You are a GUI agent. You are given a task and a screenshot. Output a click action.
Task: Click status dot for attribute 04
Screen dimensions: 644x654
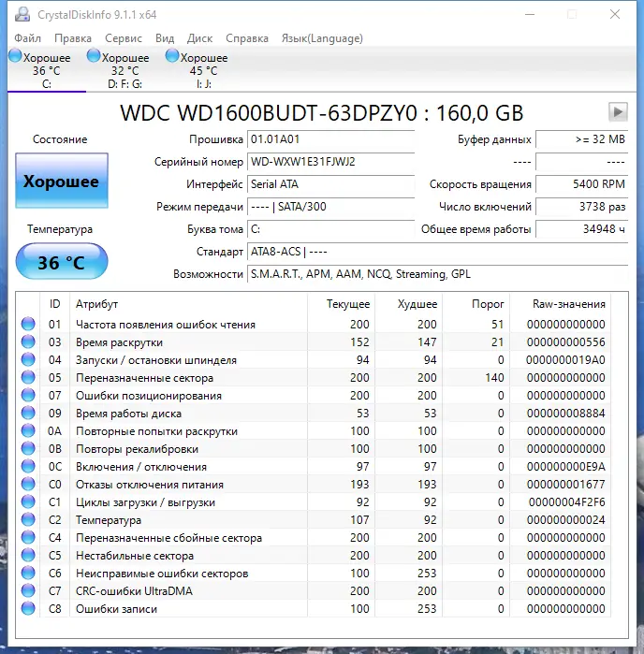pyautogui.click(x=28, y=359)
